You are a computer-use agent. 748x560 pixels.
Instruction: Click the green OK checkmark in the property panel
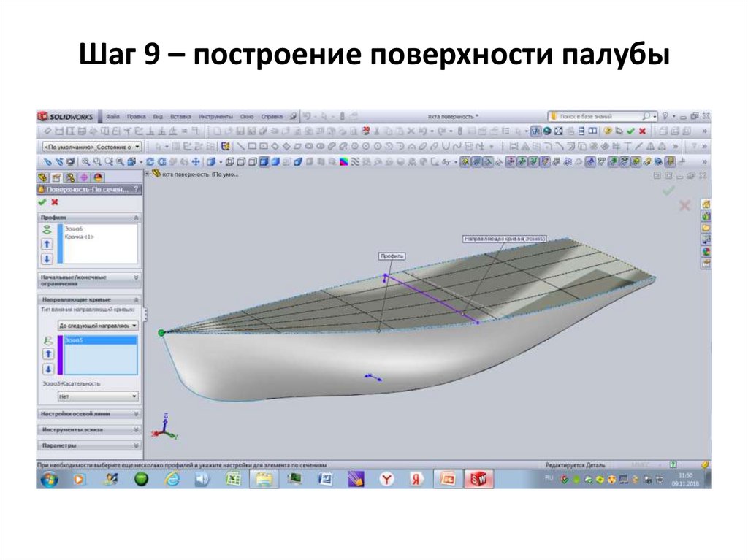pyautogui.click(x=42, y=202)
